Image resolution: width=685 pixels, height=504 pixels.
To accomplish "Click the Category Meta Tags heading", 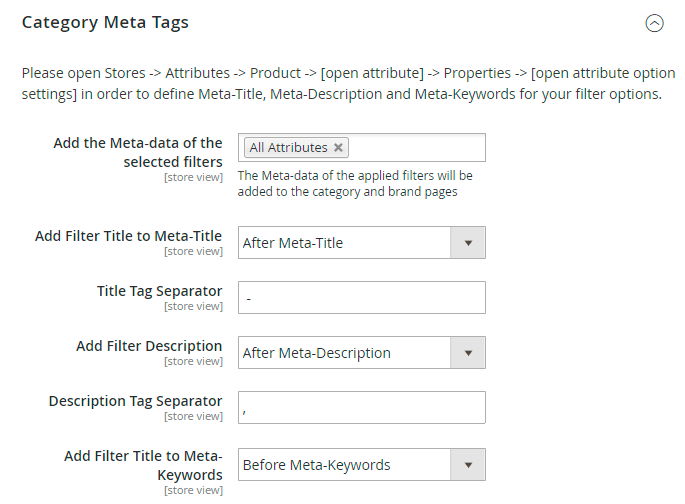I will click(105, 22).
